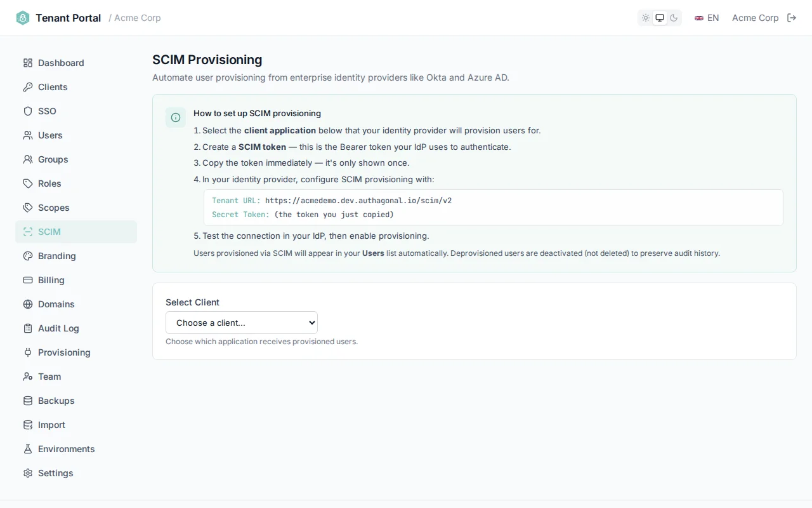Click the SCIM Provisioning page heading

(x=207, y=60)
